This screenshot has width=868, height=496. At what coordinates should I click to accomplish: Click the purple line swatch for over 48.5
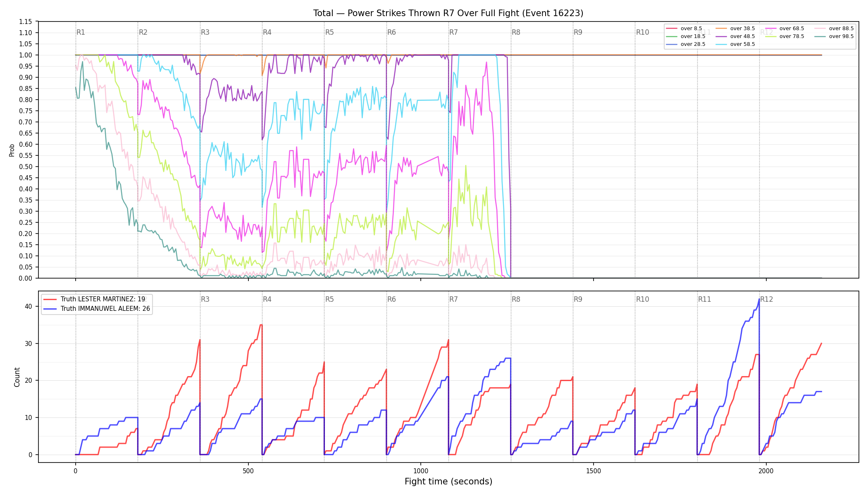click(x=721, y=36)
